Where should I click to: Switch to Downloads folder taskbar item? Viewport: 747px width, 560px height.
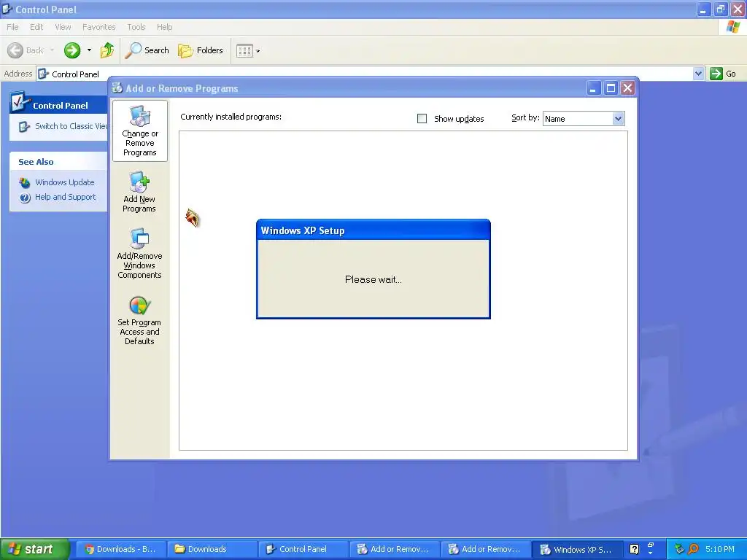point(212,549)
